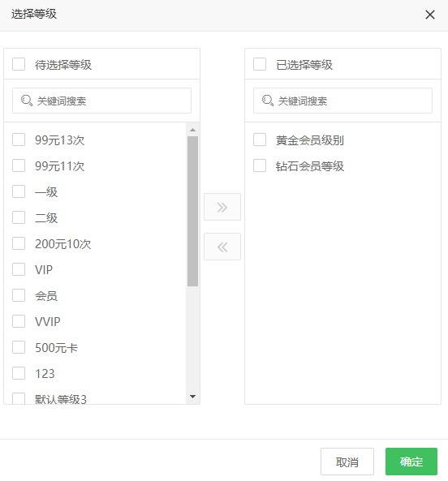Check the 默认等级3 checkbox

19,398
